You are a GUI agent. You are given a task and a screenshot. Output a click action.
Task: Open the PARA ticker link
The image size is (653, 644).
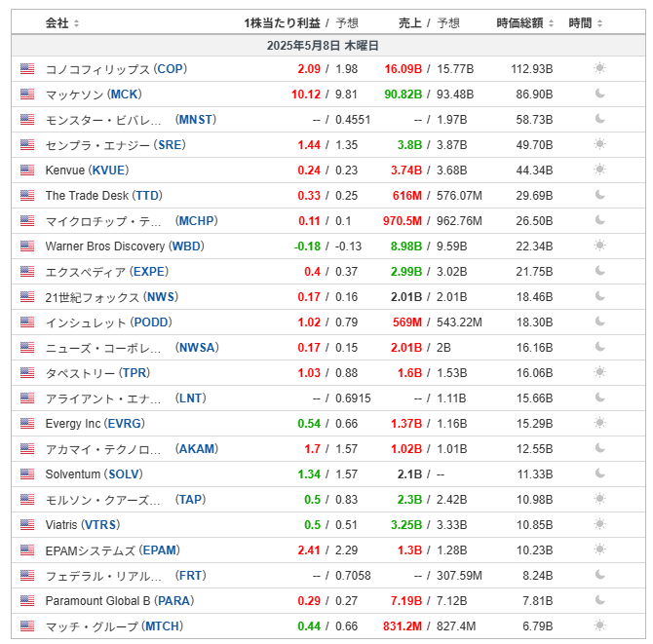click(x=174, y=601)
